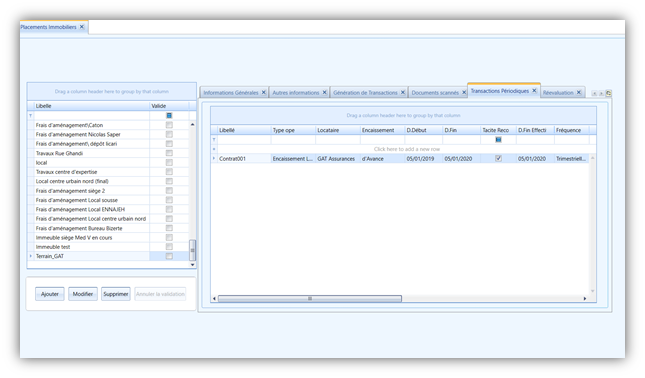This screenshot has height=378, width=645.
Task: Close the Placements Immobiliers tab
Action: (82, 27)
